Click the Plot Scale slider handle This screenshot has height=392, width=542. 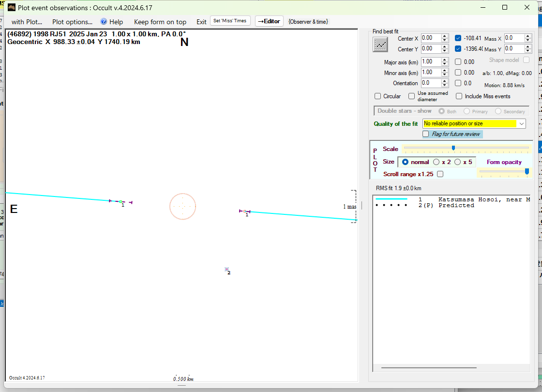453,148
